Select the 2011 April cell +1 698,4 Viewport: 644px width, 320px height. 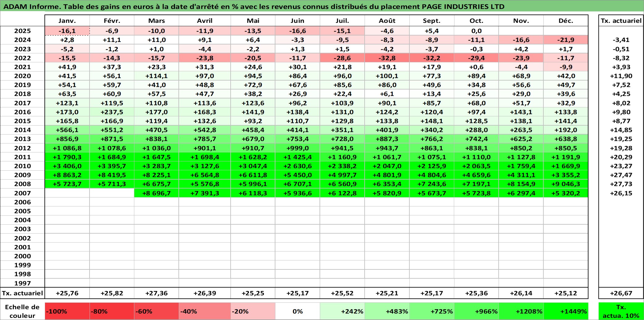(205, 157)
